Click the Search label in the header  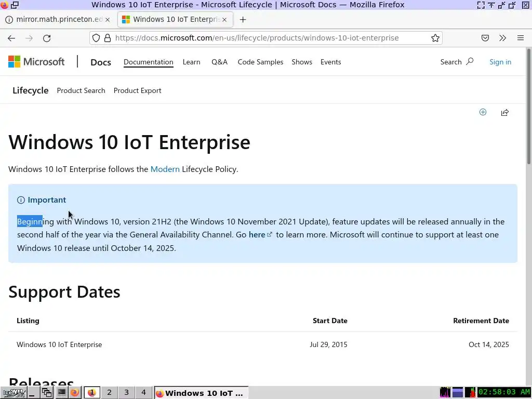[451, 62]
